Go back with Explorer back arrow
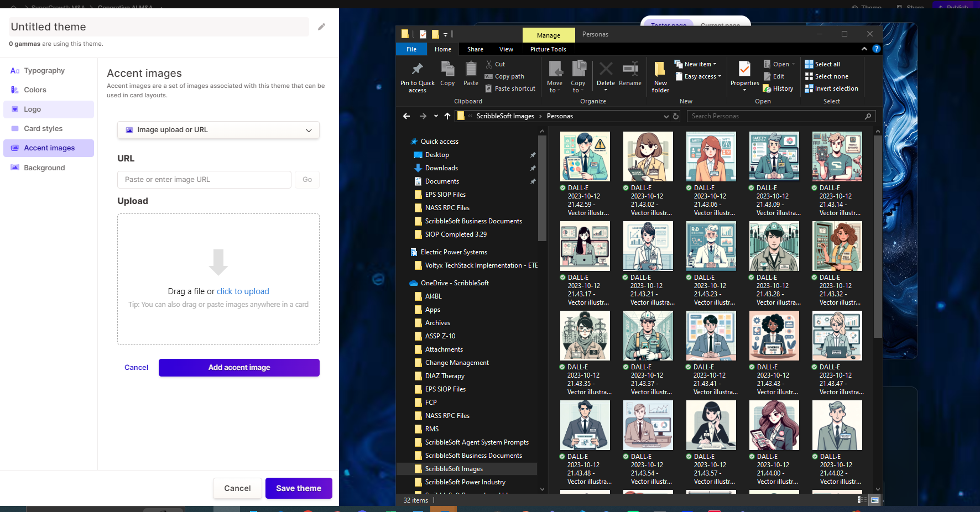The height and width of the screenshot is (512, 980). point(406,116)
